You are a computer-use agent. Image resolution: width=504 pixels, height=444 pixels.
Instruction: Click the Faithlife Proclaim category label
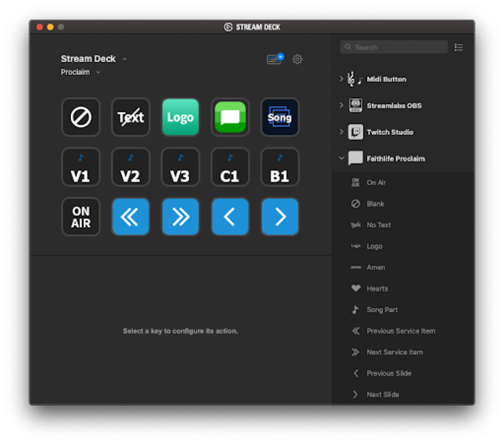coord(396,159)
